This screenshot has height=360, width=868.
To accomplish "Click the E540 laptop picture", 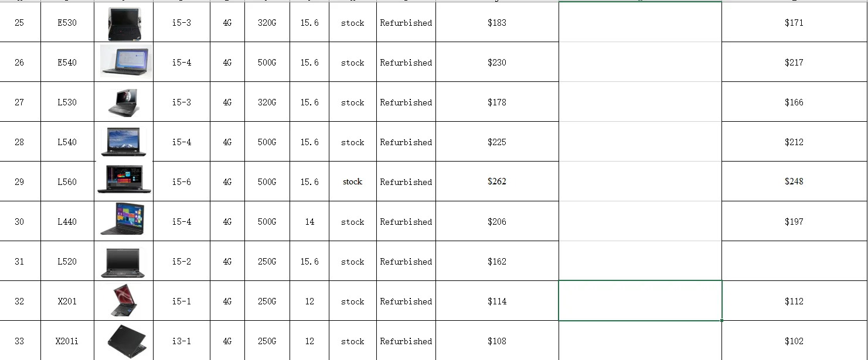I will (x=125, y=61).
